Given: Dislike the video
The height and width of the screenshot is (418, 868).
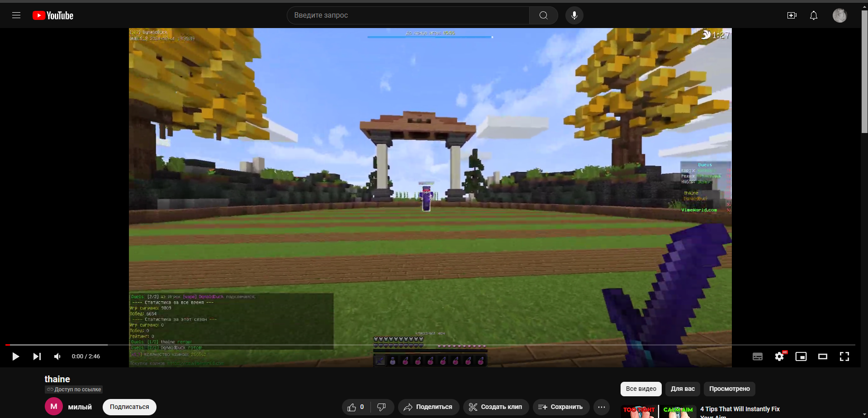Looking at the screenshot, I should (382, 407).
